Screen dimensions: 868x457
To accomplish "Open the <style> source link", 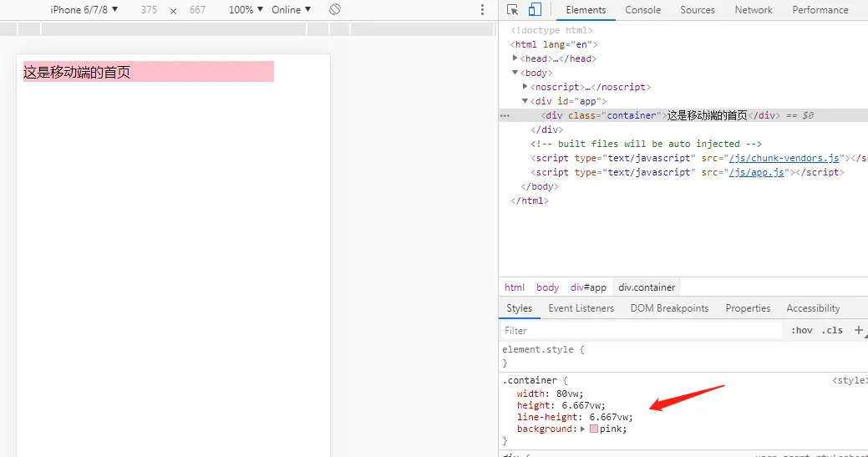I will click(849, 381).
